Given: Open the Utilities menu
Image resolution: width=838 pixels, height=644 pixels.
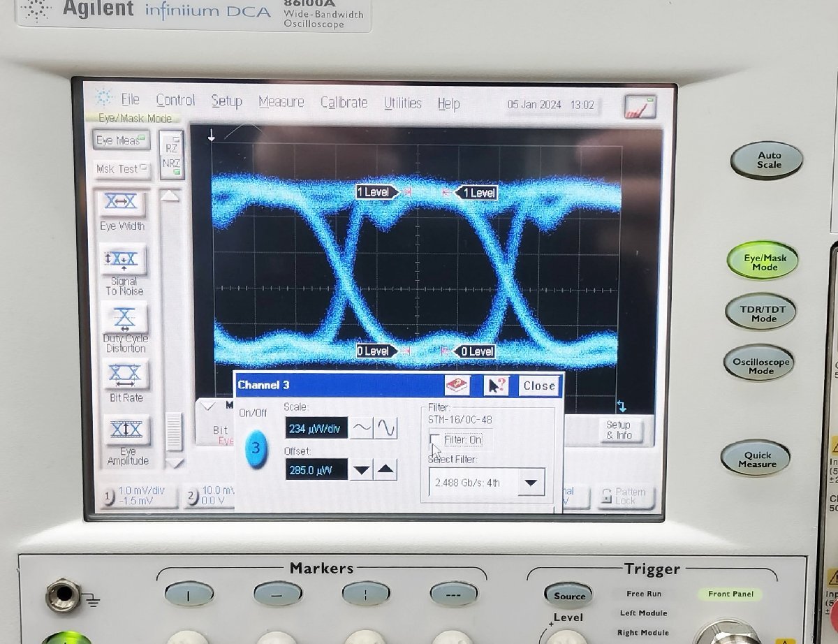Looking at the screenshot, I should click(x=402, y=103).
